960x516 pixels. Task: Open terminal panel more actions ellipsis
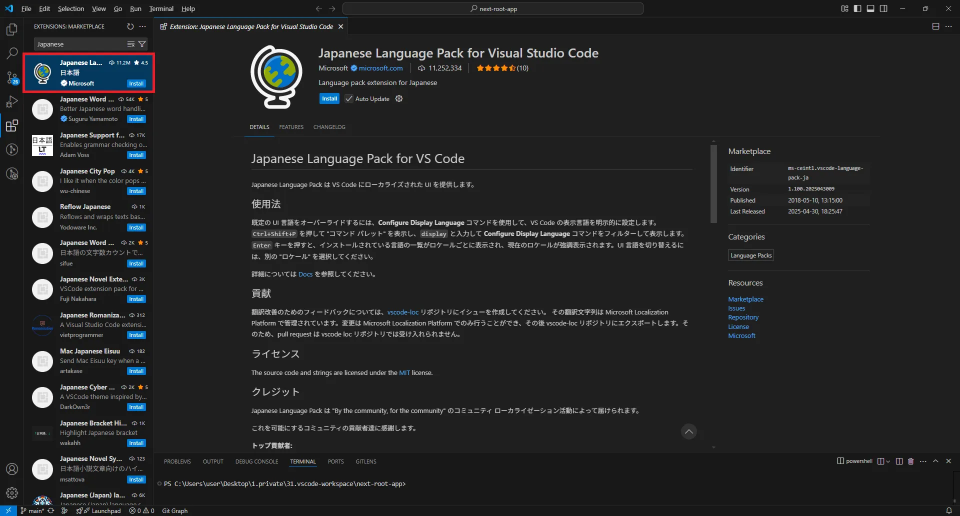(x=923, y=461)
